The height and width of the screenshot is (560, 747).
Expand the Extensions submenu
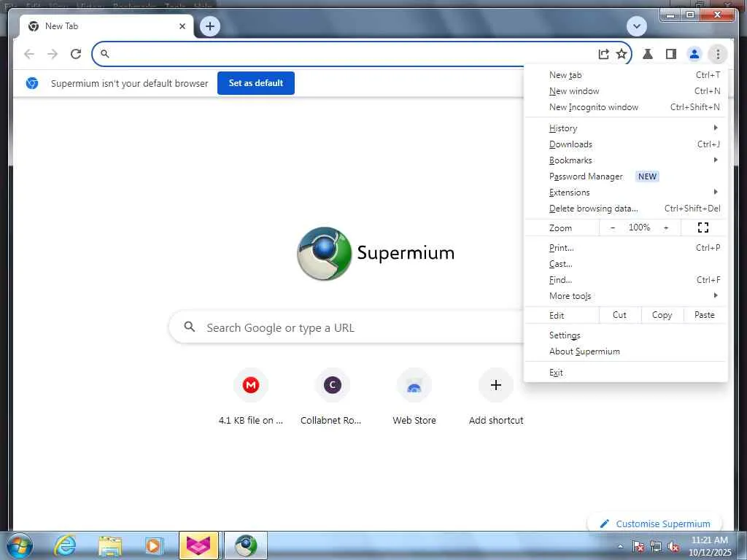click(625, 192)
